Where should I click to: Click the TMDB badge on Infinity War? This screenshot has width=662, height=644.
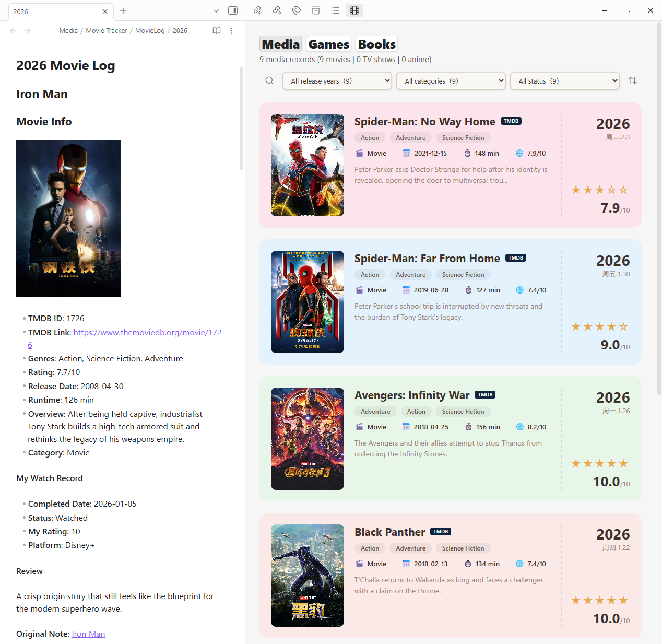(x=485, y=394)
